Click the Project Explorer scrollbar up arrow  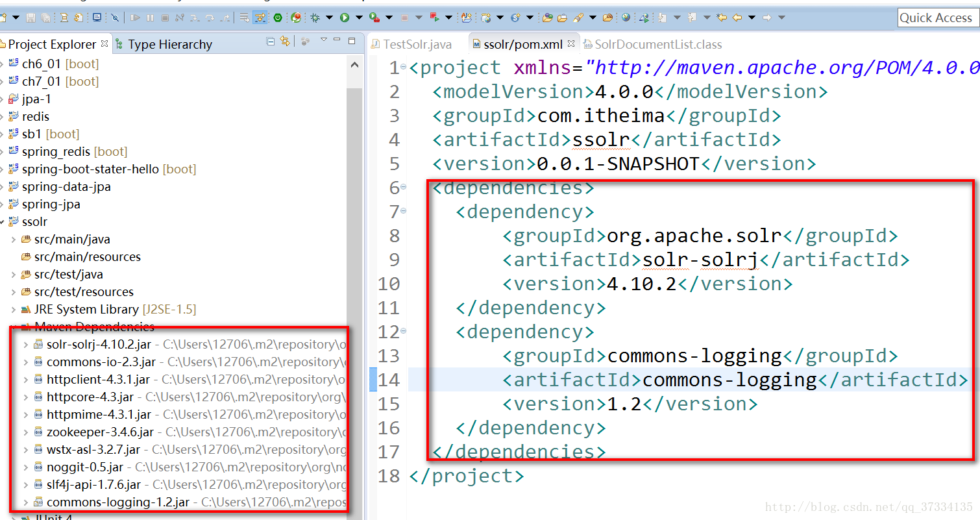click(x=354, y=65)
